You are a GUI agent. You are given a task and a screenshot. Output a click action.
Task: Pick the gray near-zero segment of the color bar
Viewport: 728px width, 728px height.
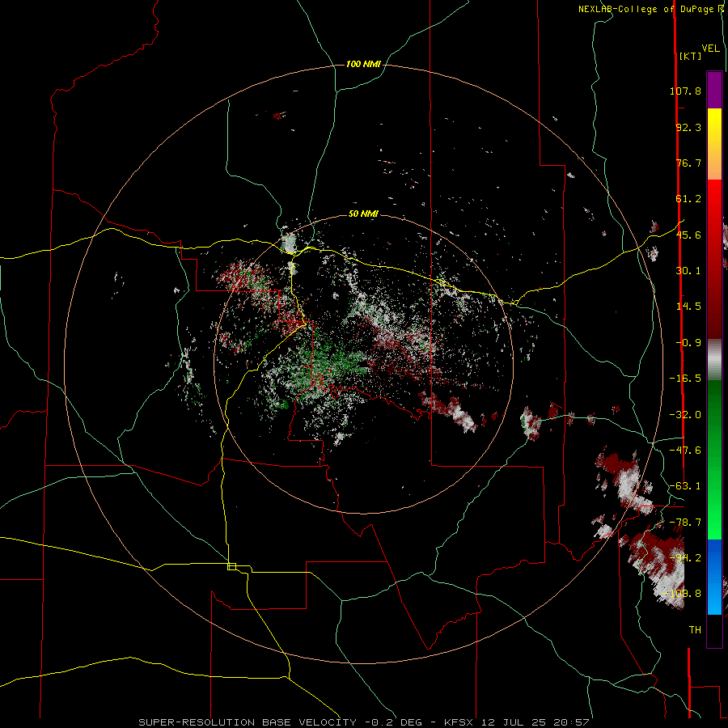pyautogui.click(x=714, y=358)
